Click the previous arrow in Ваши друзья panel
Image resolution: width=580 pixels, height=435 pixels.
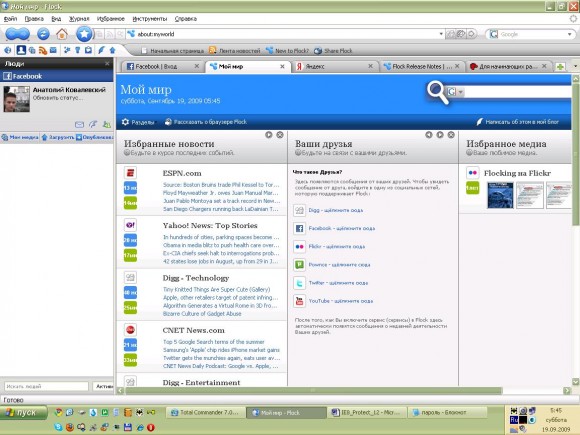point(429,135)
